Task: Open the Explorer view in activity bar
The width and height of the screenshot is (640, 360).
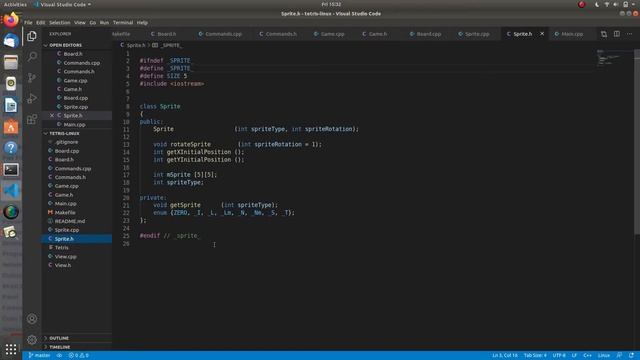Action: coord(32,36)
